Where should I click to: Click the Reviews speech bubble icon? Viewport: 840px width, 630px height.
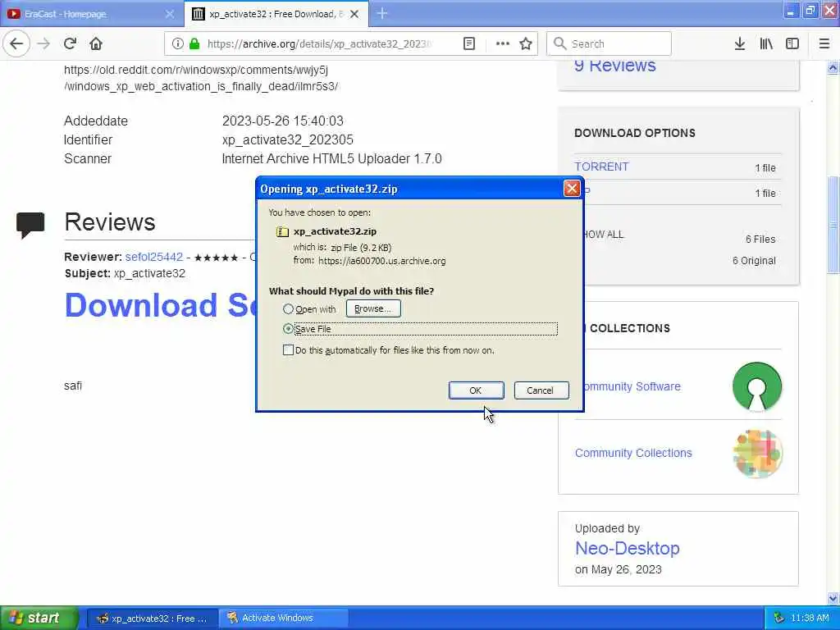30,225
